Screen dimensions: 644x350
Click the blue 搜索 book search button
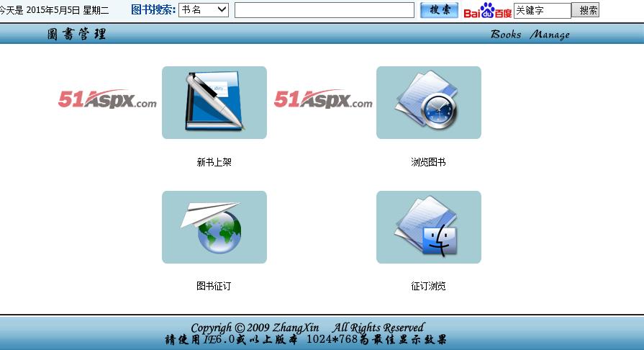439,10
